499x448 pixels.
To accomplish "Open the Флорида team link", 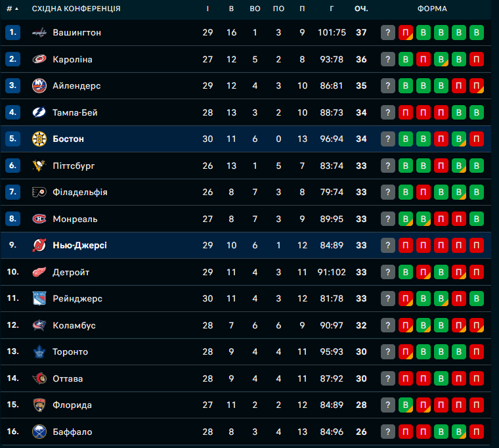I will coord(72,405).
